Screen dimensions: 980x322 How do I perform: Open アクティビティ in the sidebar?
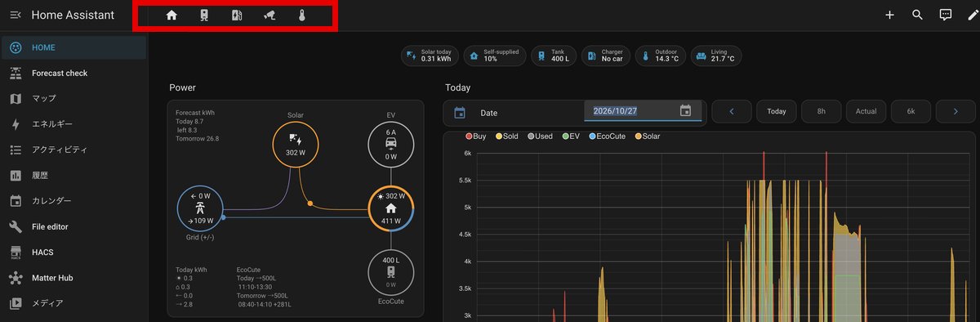click(74, 150)
